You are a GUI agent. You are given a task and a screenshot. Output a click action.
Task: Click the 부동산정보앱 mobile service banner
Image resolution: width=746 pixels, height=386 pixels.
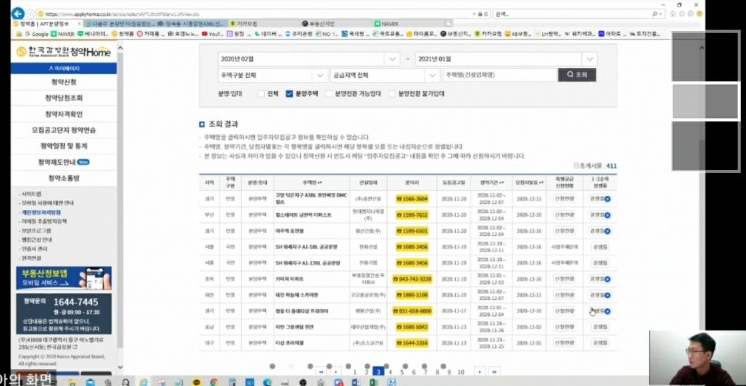pyautogui.click(x=64, y=278)
